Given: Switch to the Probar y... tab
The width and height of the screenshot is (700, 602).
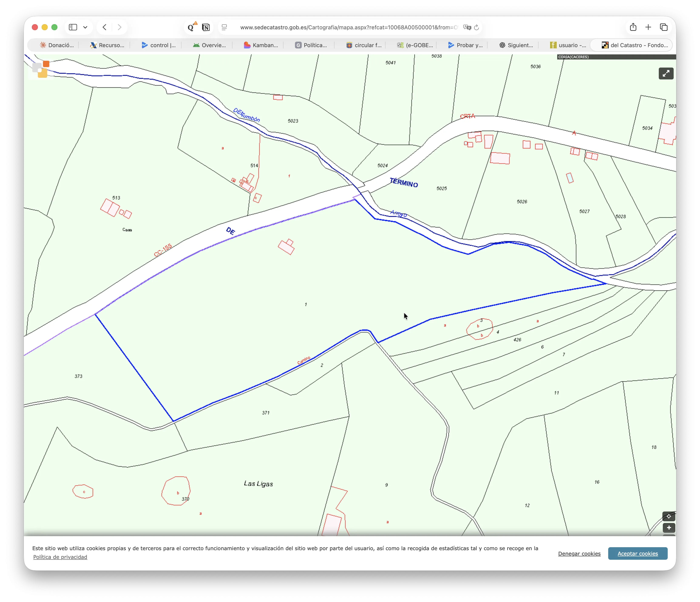Looking at the screenshot, I should coord(465,45).
